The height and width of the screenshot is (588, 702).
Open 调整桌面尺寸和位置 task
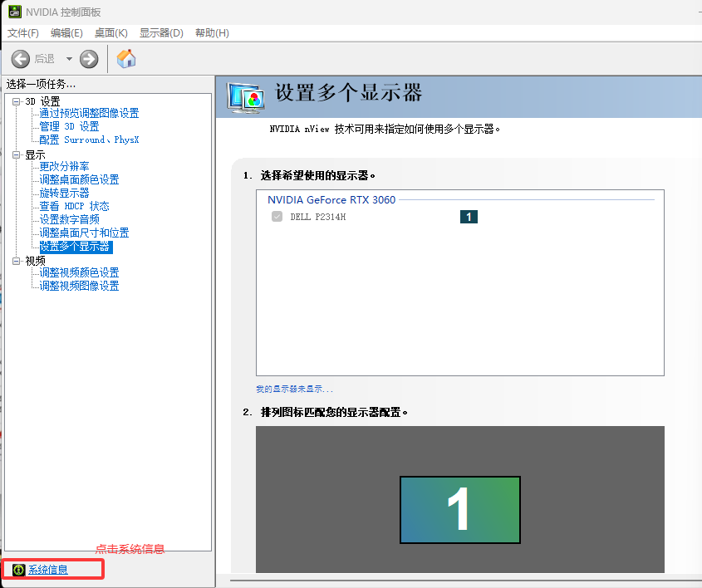(x=84, y=233)
